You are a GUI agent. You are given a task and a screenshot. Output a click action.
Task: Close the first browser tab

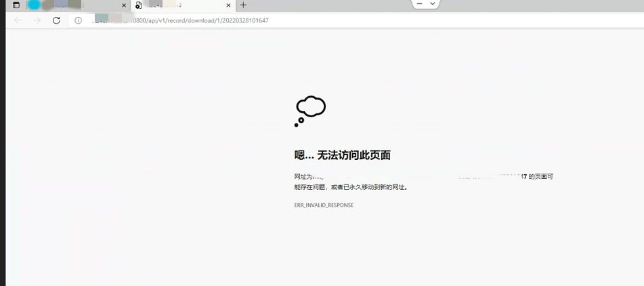124,5
